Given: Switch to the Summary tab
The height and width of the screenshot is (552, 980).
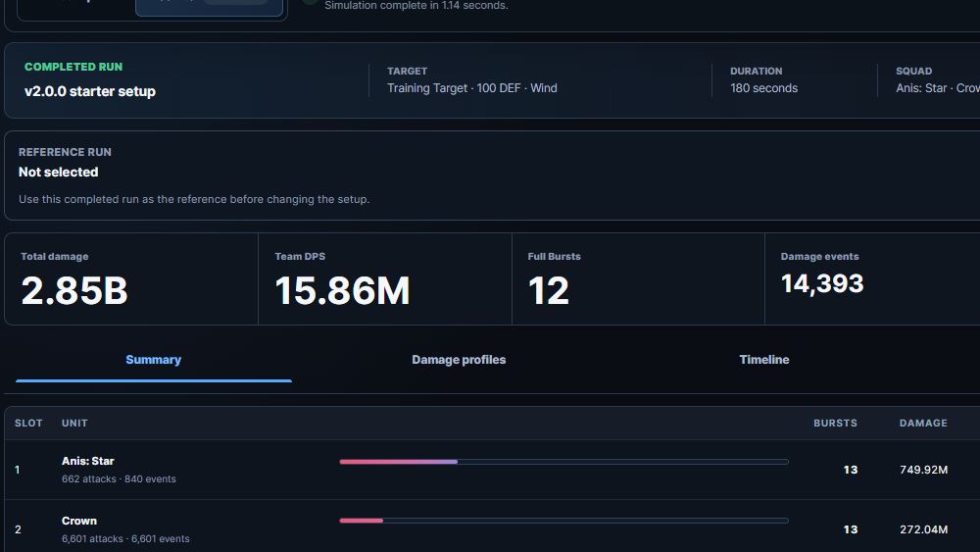Looking at the screenshot, I should click(153, 360).
